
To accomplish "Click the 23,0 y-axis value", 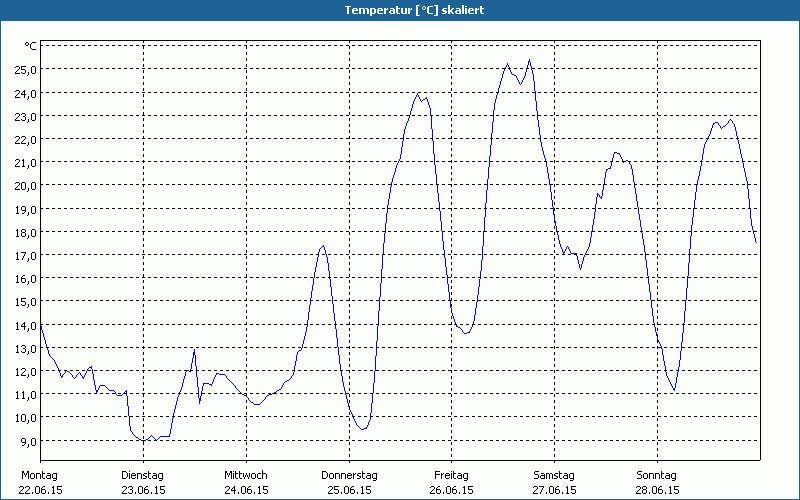I will click(x=26, y=116).
